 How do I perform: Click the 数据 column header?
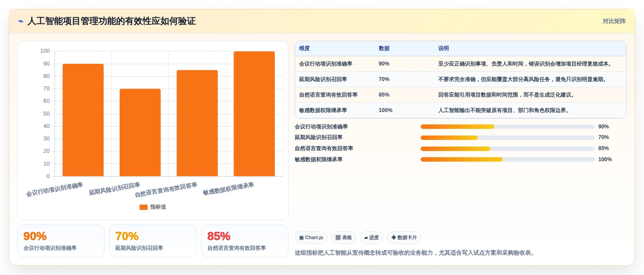tap(384, 49)
